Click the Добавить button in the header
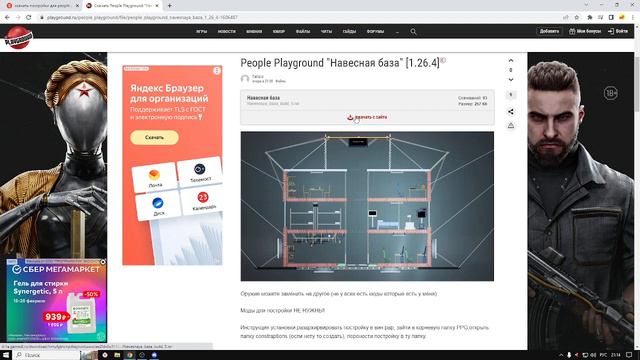Viewport: 640px width, 360px height. click(549, 31)
